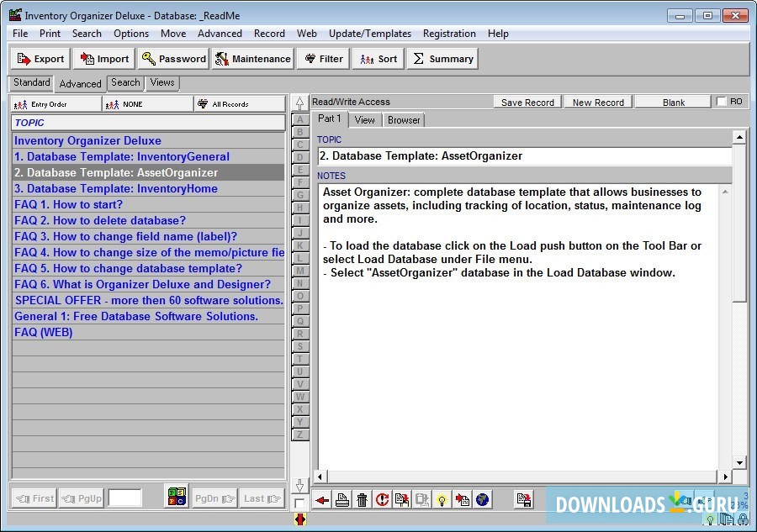
Task: Click the PgUp navigation button
Action: [81, 498]
